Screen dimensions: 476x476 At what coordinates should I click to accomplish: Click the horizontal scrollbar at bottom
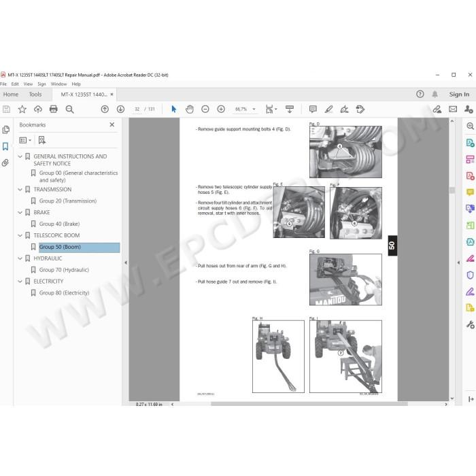[309, 404]
